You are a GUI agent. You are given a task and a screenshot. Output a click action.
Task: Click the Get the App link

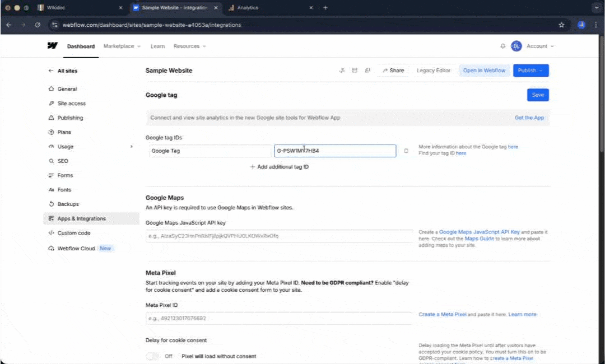pyautogui.click(x=529, y=118)
